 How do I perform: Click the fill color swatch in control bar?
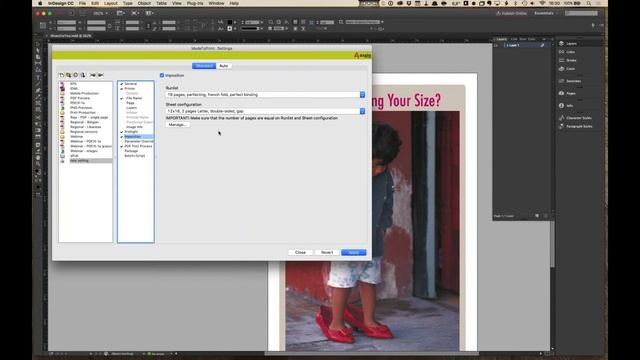pyautogui.click(x=230, y=22)
